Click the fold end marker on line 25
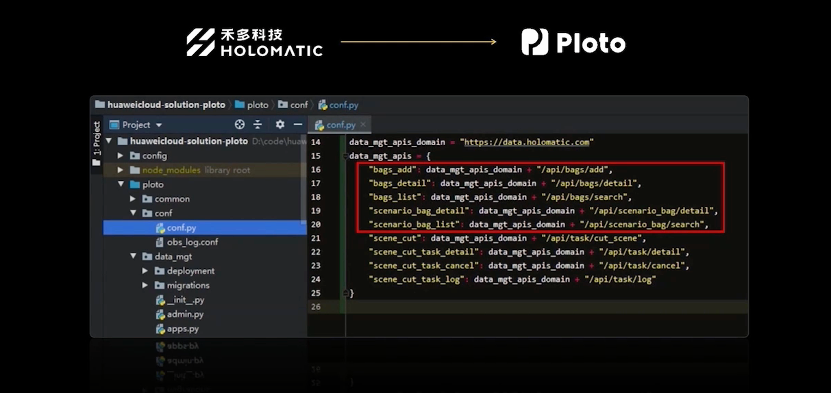832x394 pixels. pos(345,293)
